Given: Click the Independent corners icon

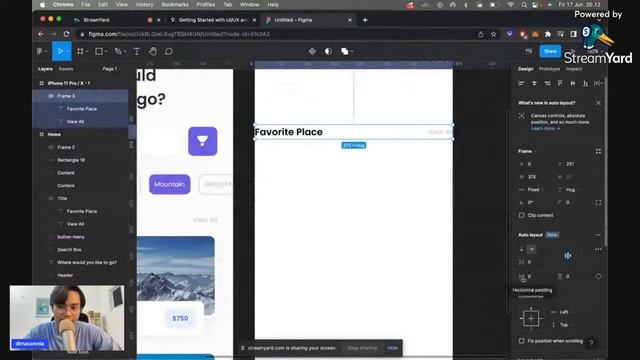Looking at the screenshot, I should click(598, 202).
